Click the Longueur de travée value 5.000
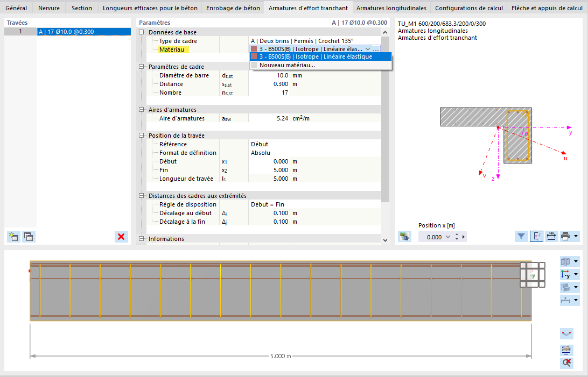Viewport: 588px width, 377px height. pos(269,179)
